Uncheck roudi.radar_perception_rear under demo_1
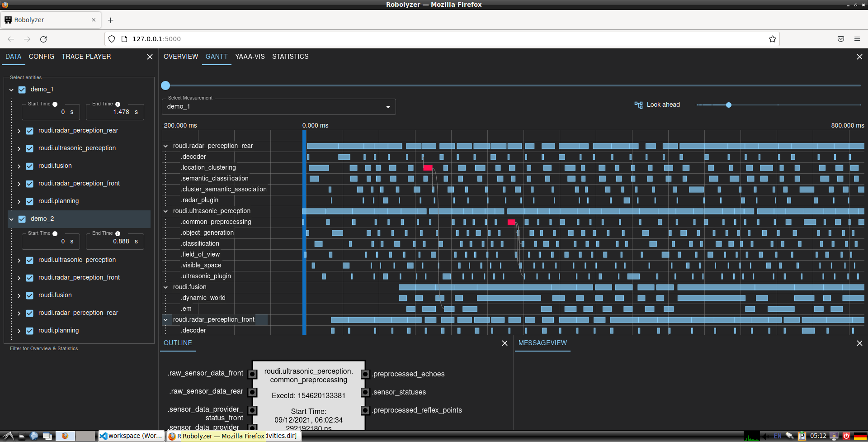The image size is (868, 442). 29,131
